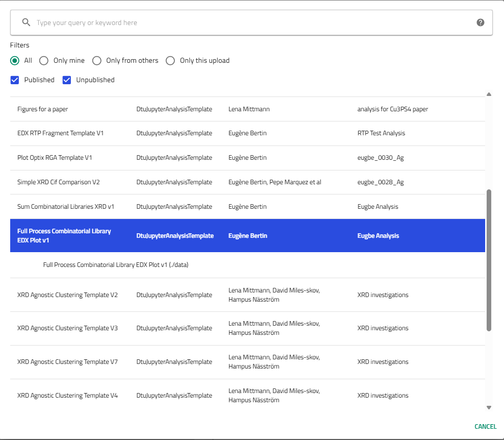Select the Figures for a paper entry

[43, 109]
